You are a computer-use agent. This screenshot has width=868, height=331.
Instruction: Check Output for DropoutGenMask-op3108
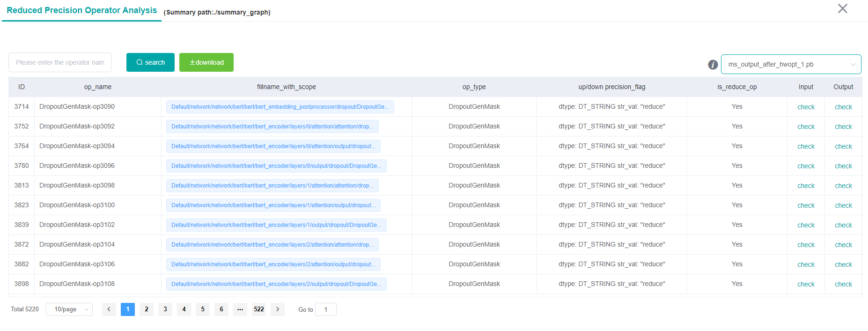[x=843, y=284]
